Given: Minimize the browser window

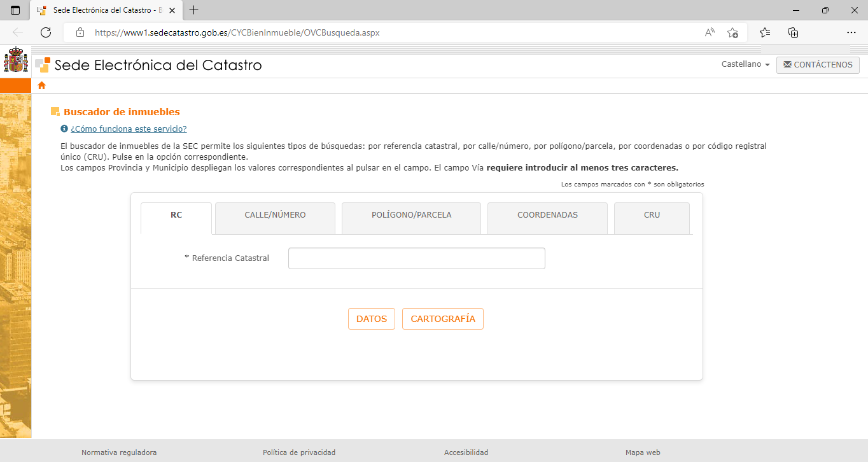Looking at the screenshot, I should pos(795,10).
